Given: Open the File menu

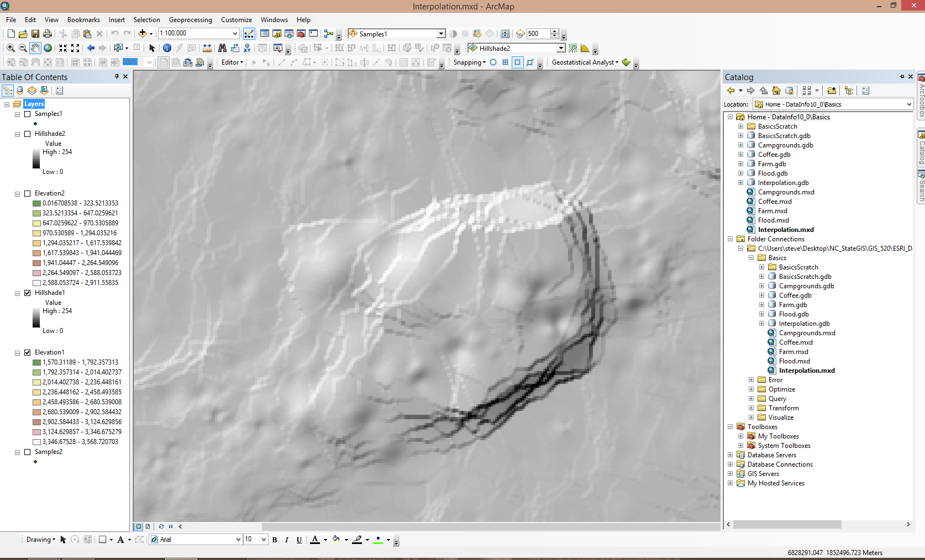Looking at the screenshot, I should click(11, 20).
